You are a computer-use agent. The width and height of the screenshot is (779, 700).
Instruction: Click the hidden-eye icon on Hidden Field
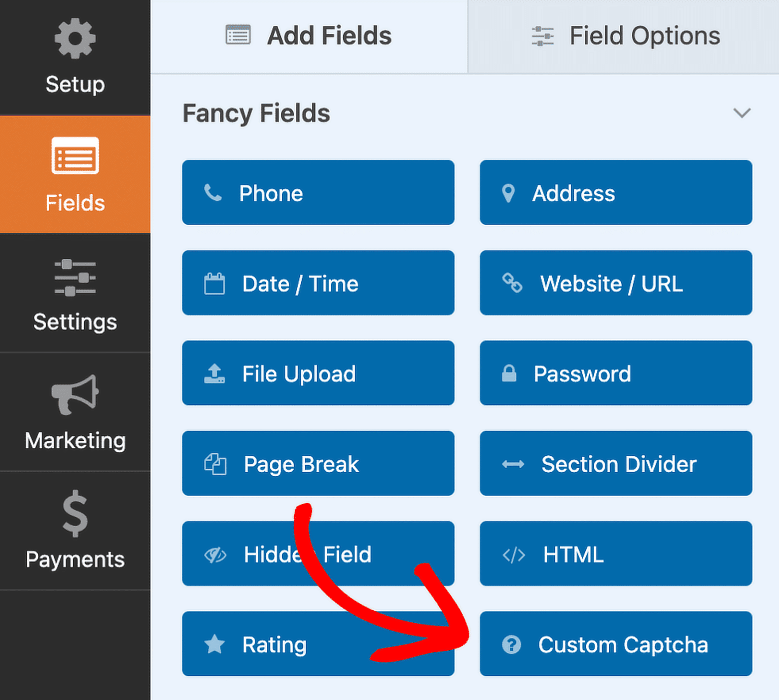pyautogui.click(x=215, y=554)
